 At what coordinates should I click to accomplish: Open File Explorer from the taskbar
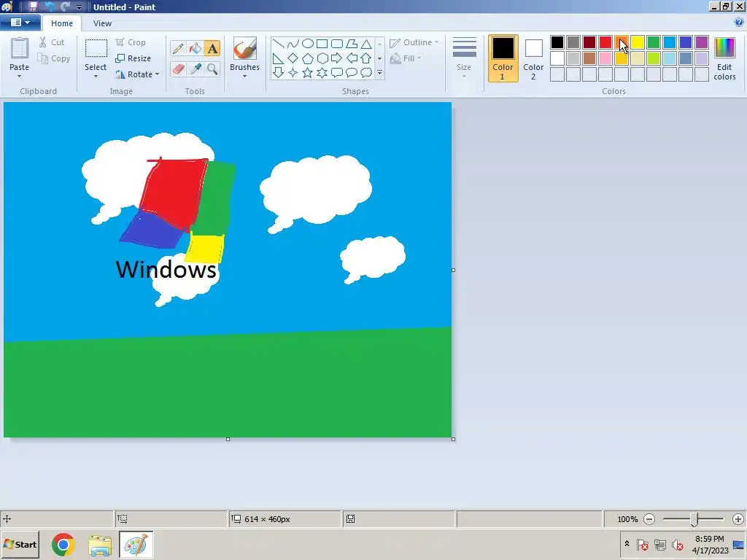(x=99, y=545)
